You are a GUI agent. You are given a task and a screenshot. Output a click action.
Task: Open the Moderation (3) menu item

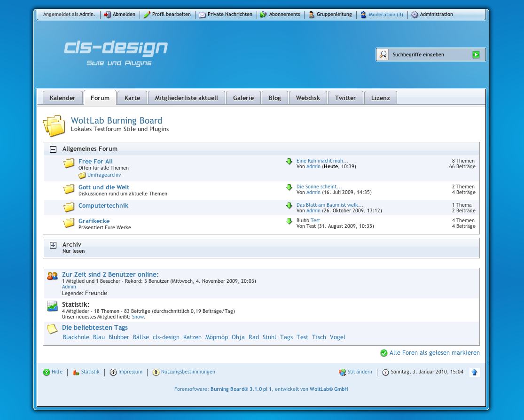pyautogui.click(x=385, y=15)
